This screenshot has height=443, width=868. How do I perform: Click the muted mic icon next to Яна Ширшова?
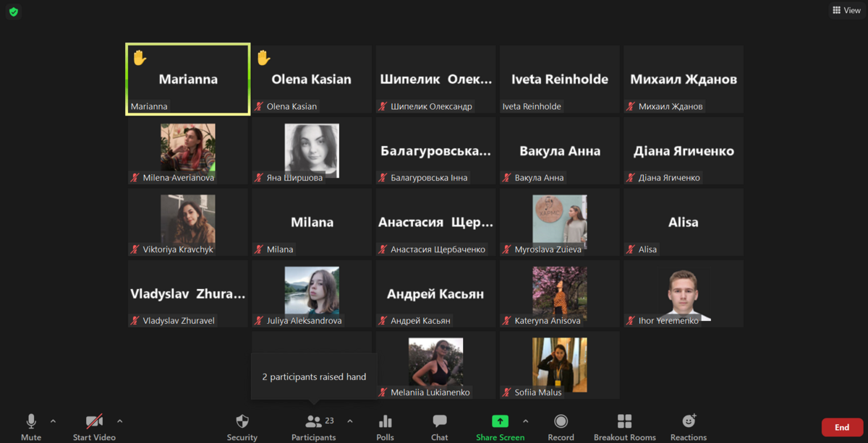click(x=259, y=178)
